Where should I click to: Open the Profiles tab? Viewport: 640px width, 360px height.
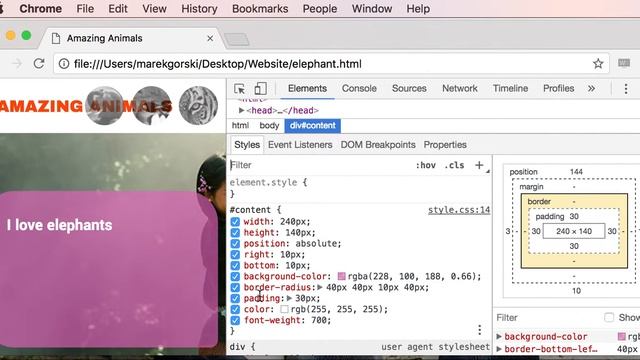point(558,89)
